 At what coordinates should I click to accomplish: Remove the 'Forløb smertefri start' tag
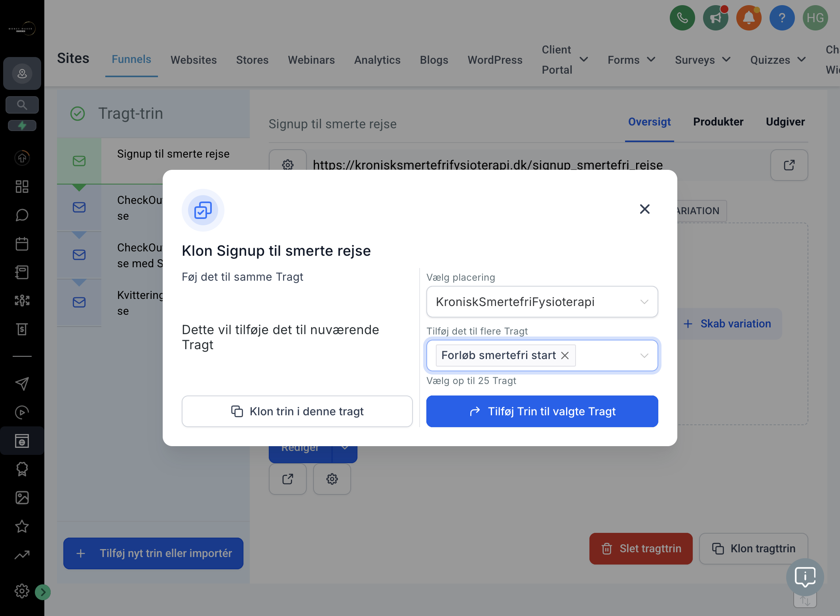(565, 356)
